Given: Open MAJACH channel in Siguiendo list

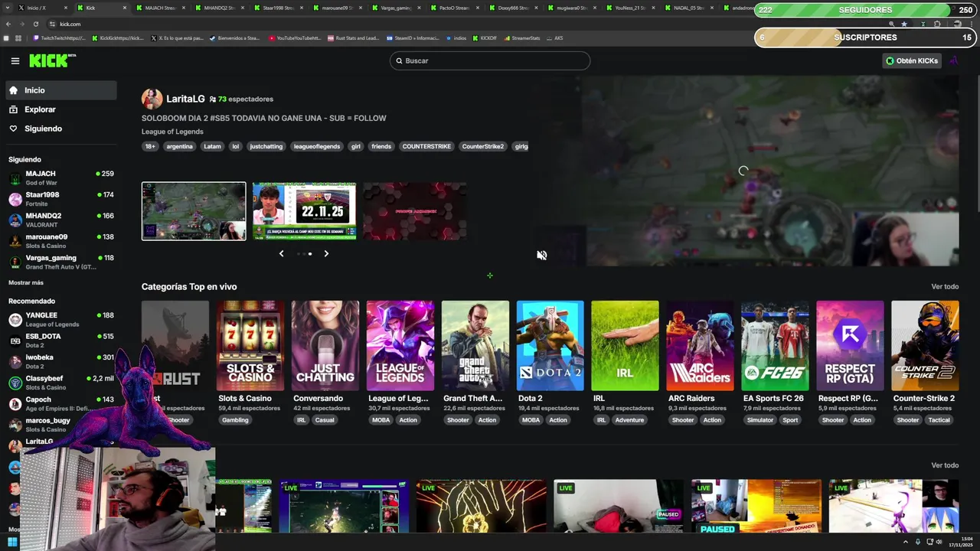Looking at the screenshot, I should pos(61,178).
